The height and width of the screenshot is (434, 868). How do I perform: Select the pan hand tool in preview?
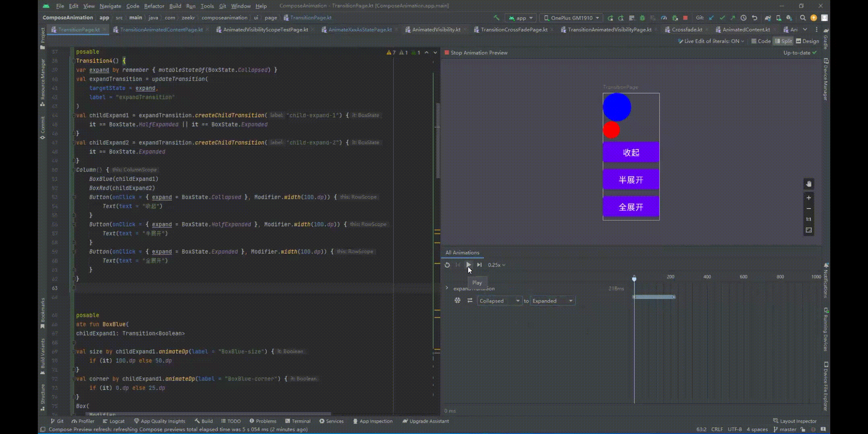809,184
